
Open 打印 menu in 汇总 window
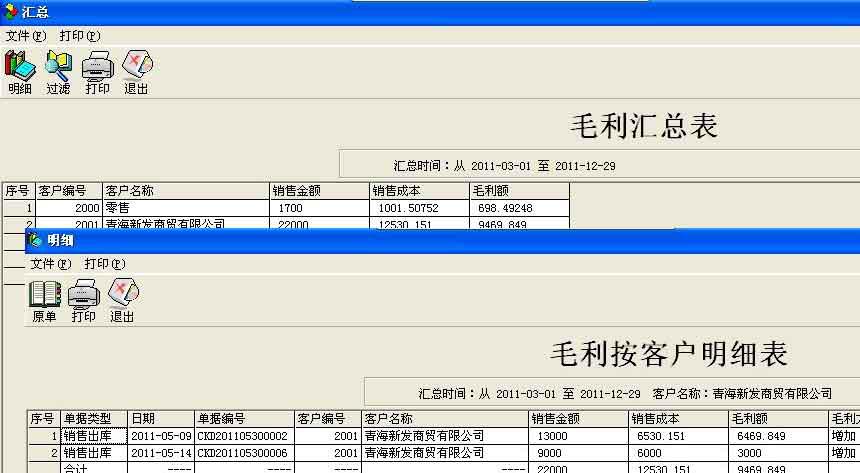click(x=80, y=36)
